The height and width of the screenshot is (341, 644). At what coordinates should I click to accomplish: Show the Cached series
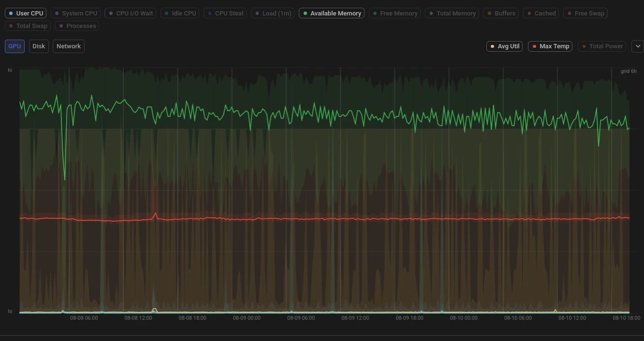(x=541, y=13)
